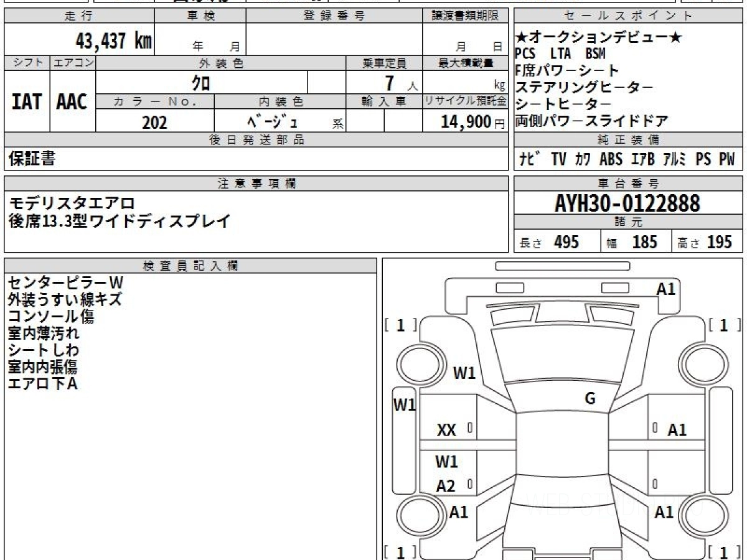Viewport: 747px width, 560px height.
Task: Click the ABS equipment item
Action: point(611,159)
